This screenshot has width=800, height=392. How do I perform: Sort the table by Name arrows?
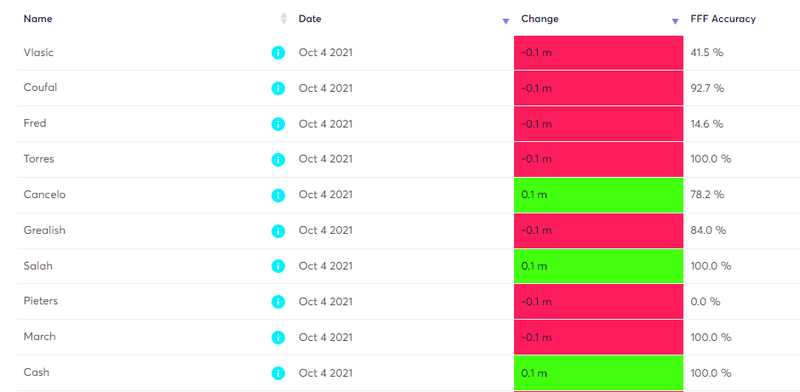(284, 18)
